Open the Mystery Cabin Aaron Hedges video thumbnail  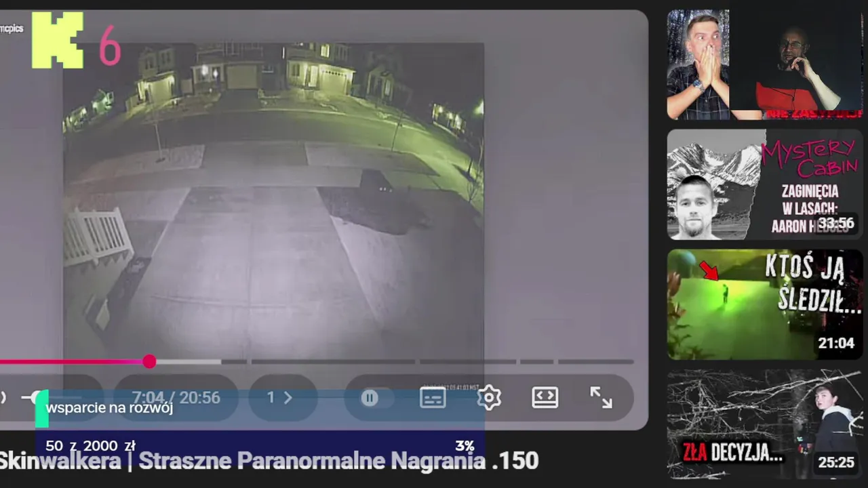pyautogui.click(x=765, y=184)
